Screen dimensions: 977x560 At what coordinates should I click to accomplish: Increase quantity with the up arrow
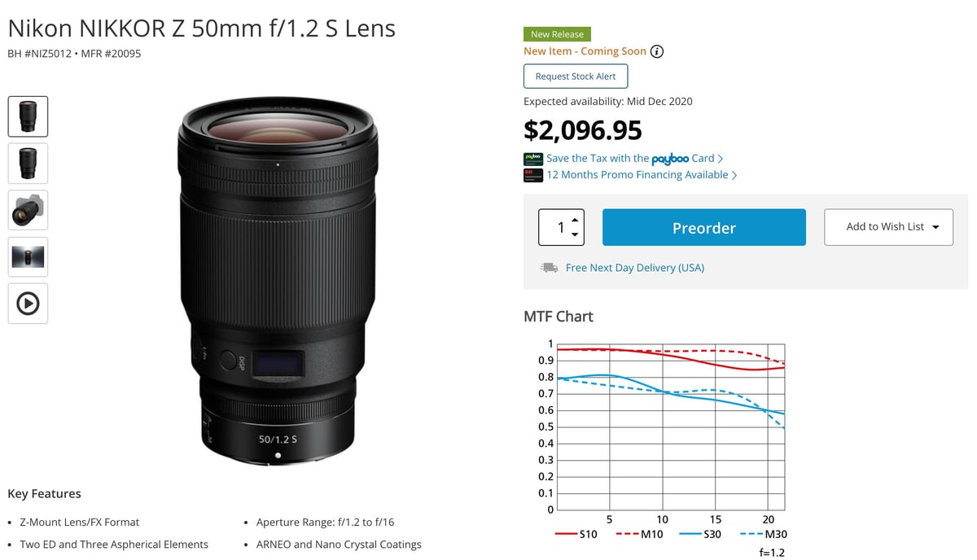(x=575, y=220)
